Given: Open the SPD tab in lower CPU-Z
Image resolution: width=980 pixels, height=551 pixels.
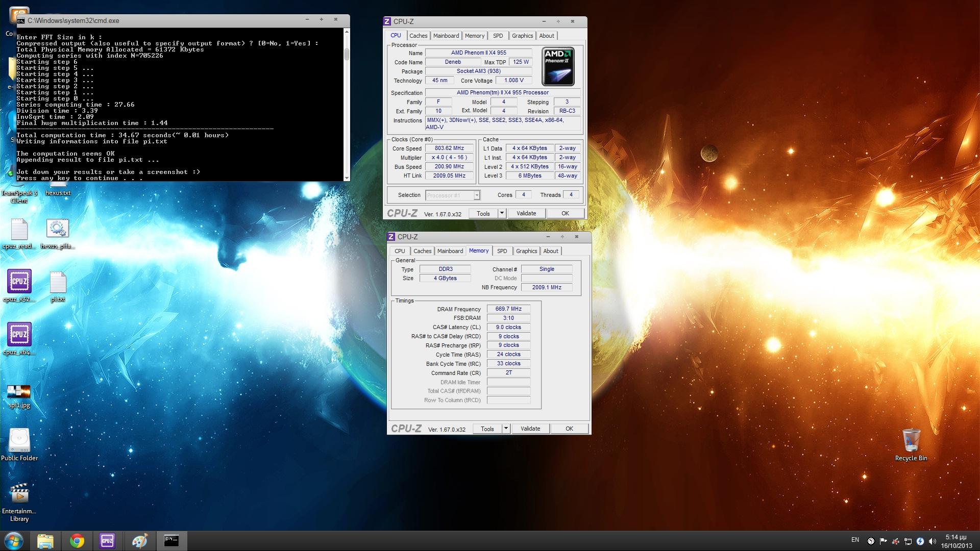Looking at the screenshot, I should [502, 251].
